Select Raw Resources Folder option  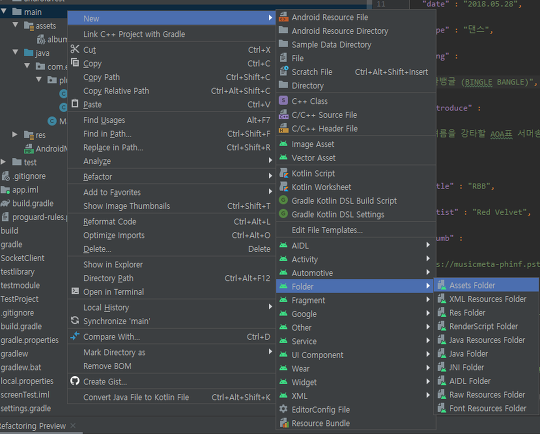pos(486,395)
